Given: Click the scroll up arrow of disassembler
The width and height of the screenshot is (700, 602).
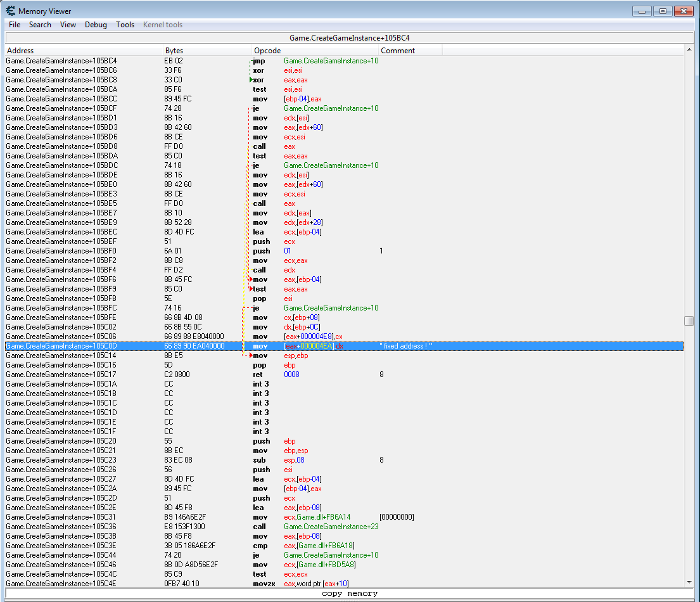Looking at the screenshot, I should tap(689, 49).
